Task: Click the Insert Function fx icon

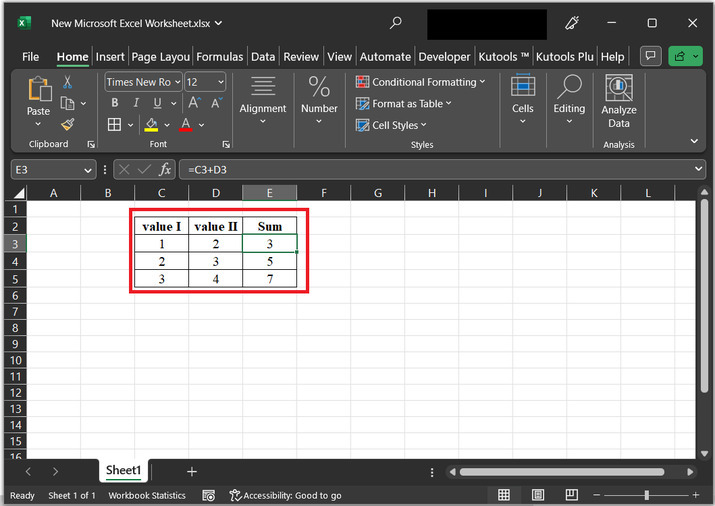Action: click(165, 170)
